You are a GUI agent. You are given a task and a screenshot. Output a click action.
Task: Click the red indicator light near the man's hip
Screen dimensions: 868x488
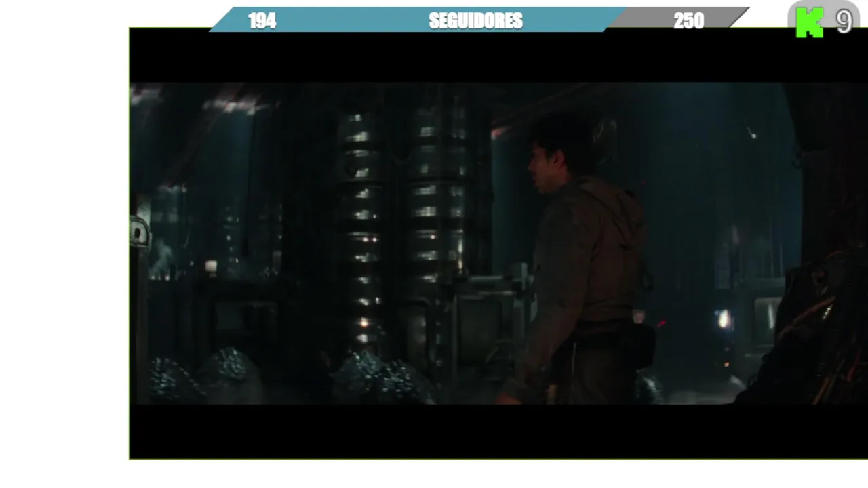click(x=661, y=324)
